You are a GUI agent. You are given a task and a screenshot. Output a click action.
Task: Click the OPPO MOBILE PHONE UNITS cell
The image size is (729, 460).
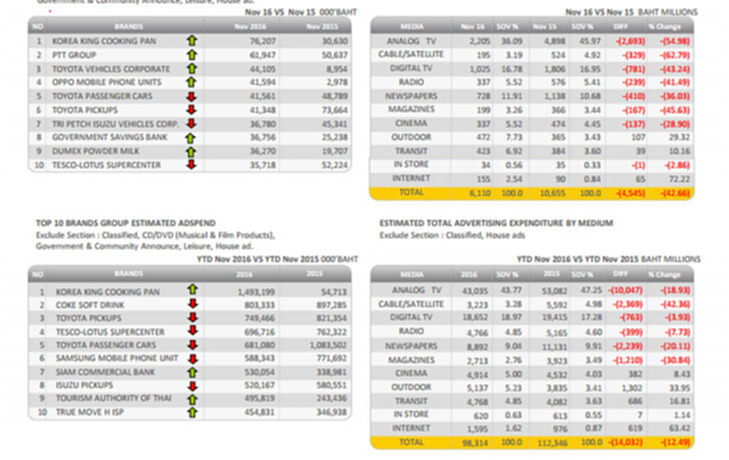106,82
